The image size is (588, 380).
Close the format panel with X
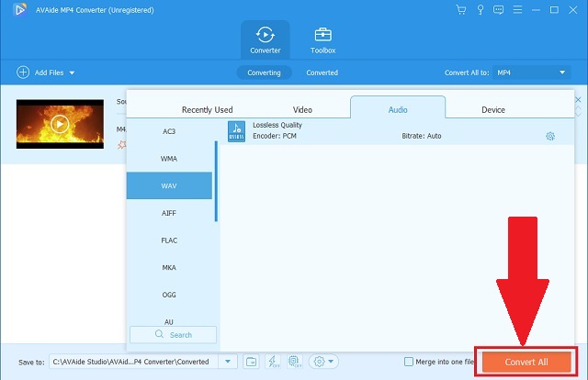point(578,100)
